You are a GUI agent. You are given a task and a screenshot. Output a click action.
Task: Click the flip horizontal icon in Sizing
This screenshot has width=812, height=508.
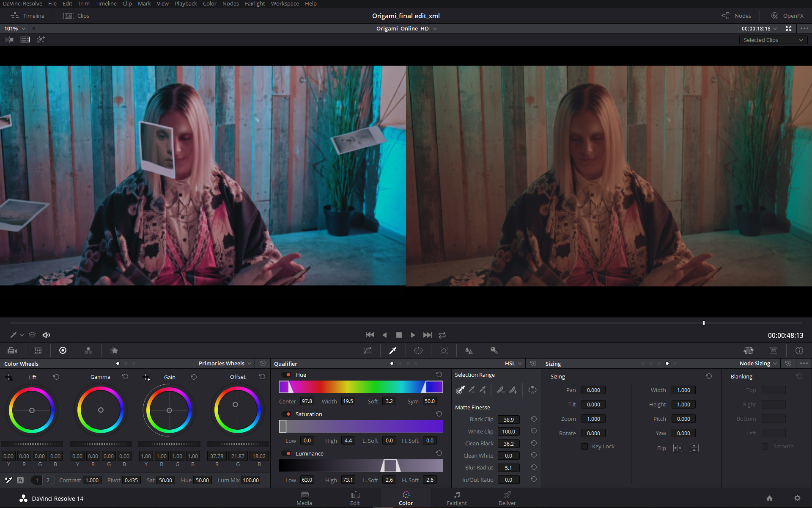(x=678, y=448)
